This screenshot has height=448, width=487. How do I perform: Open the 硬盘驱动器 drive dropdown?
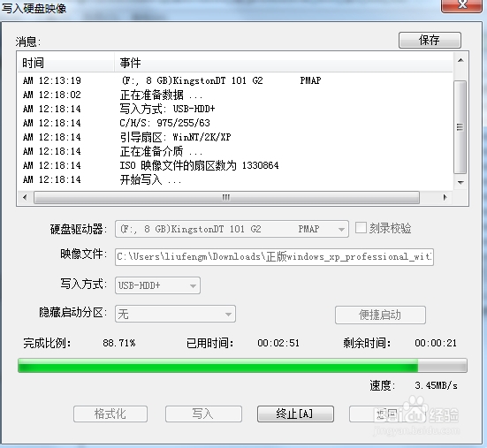tap(232, 229)
